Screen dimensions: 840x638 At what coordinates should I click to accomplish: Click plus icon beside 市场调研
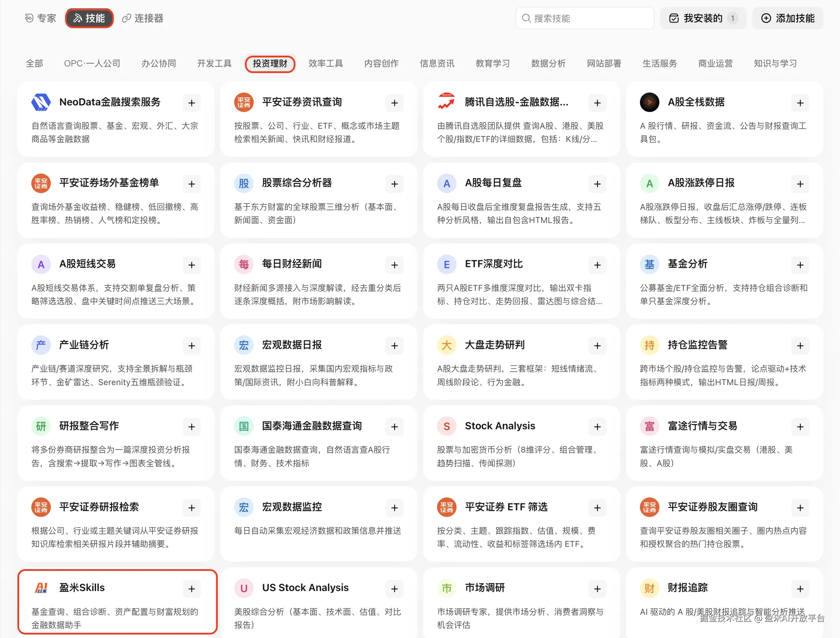597,589
